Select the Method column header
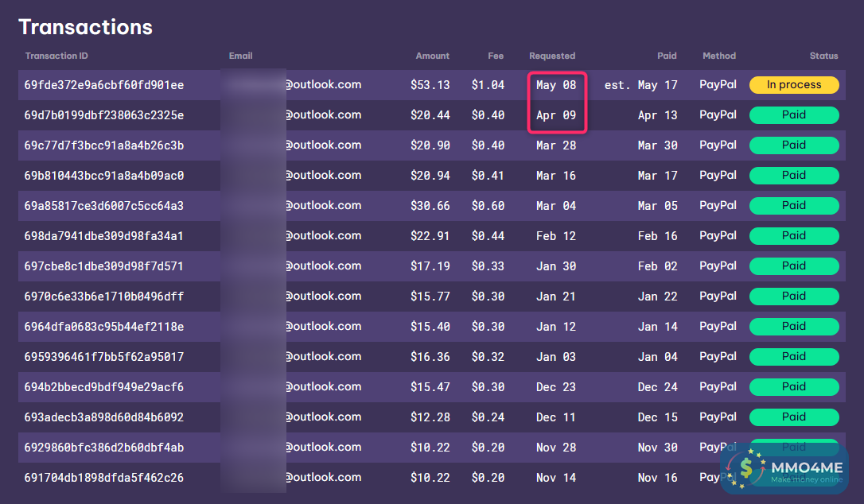The height and width of the screenshot is (504, 864). coord(719,56)
